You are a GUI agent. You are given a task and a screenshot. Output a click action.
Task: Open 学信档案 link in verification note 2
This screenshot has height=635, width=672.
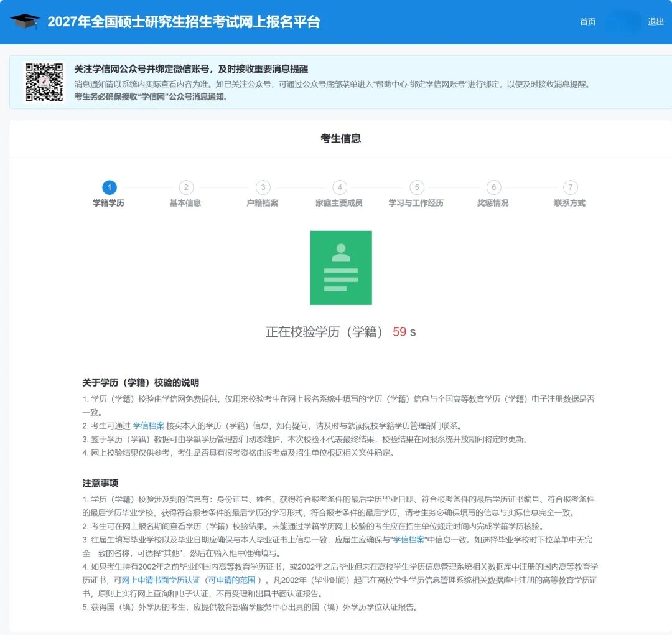tap(148, 426)
